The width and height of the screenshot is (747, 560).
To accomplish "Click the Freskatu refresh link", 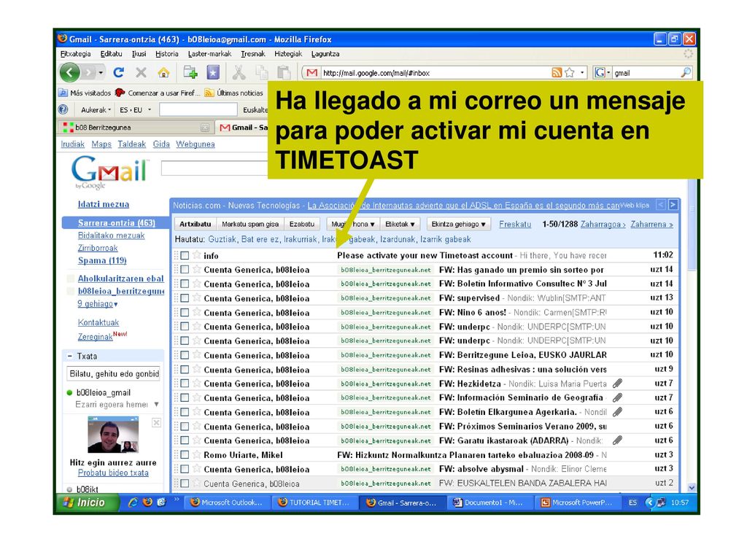I will 515,225.
